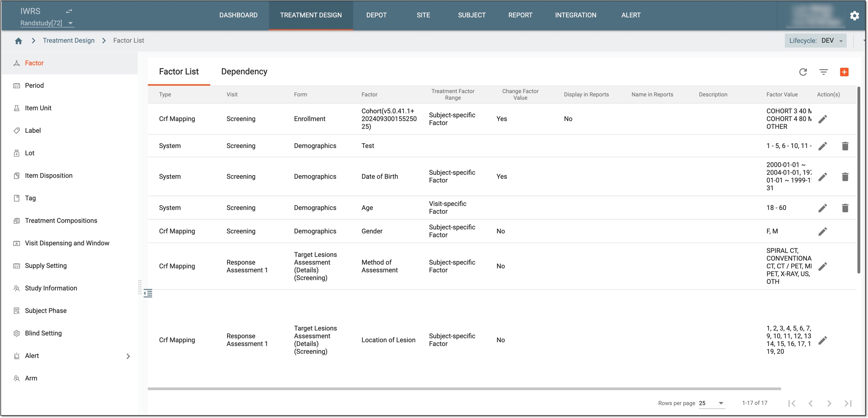This screenshot has height=418, width=868.
Task: Click the Visit column header
Action: 232,95
